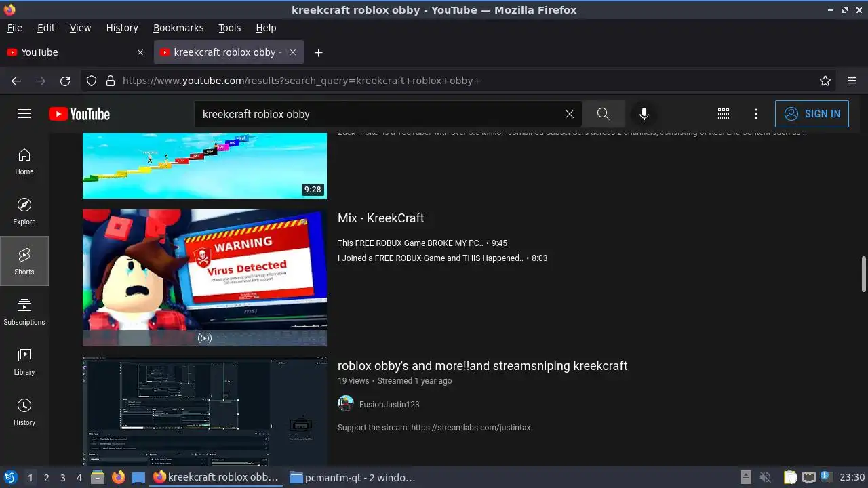
Task: Click the streamlabs description text
Action: [x=435, y=428]
